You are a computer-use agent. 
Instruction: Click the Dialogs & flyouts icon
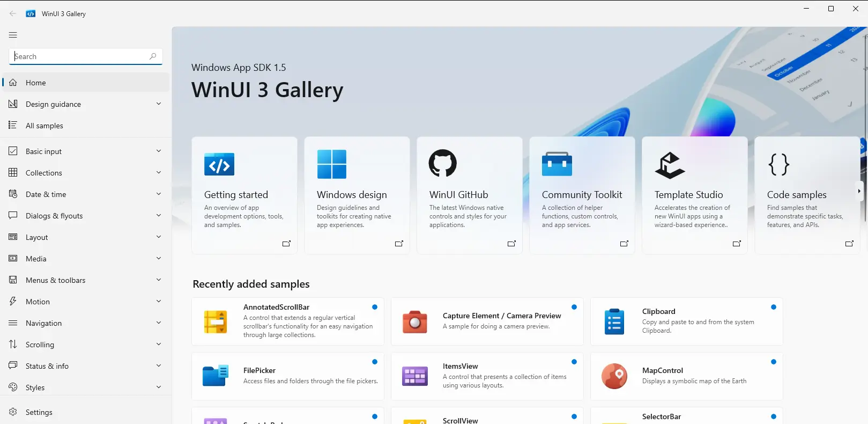tap(13, 216)
